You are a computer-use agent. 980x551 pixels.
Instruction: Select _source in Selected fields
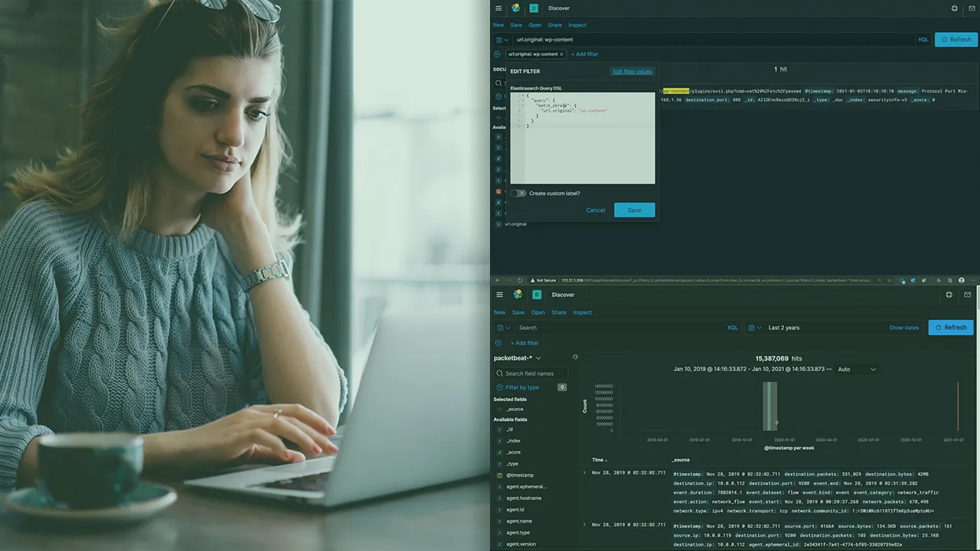click(514, 409)
